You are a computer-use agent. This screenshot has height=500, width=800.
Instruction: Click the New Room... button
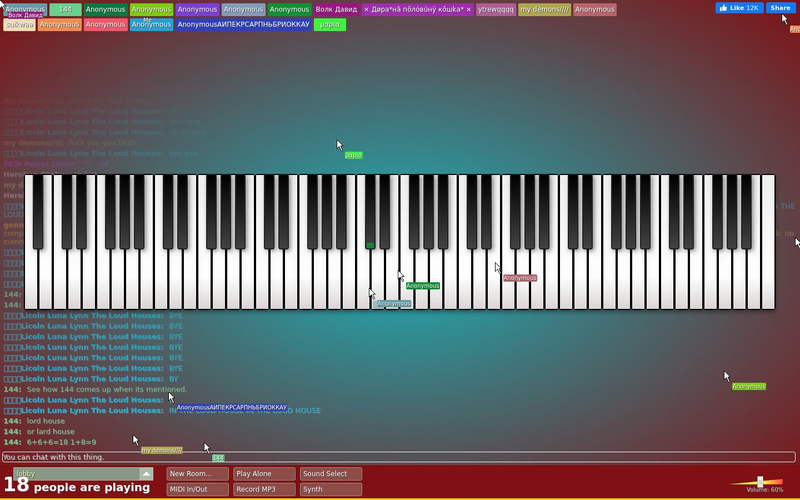tap(197, 474)
